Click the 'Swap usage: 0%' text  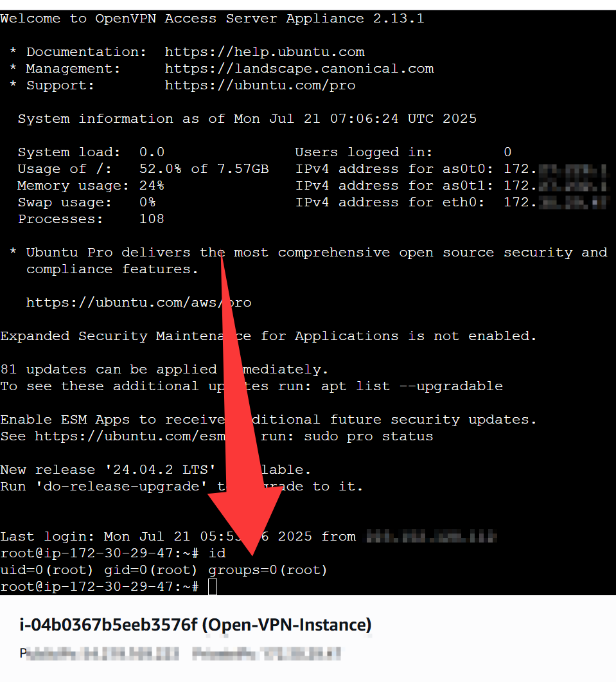pyautogui.click(x=87, y=202)
